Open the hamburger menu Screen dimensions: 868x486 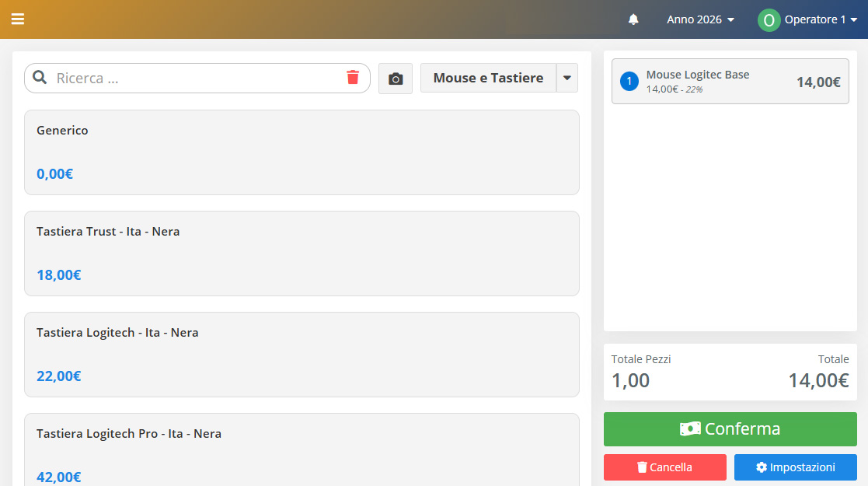(18, 19)
